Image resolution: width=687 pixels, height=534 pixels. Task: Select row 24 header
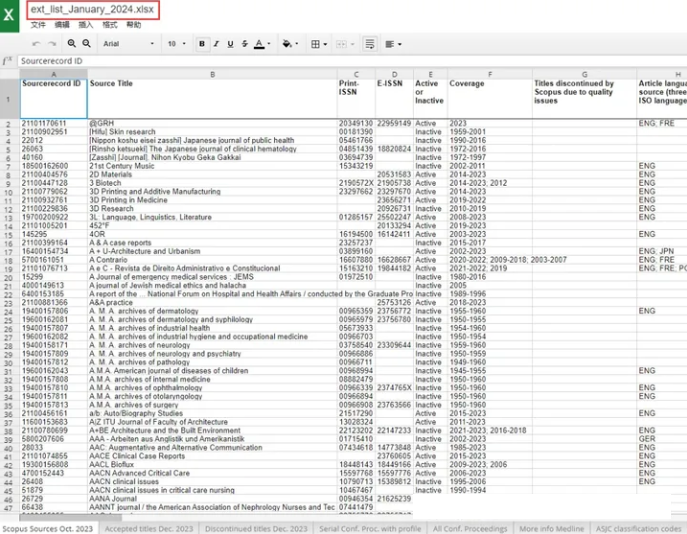point(9,312)
